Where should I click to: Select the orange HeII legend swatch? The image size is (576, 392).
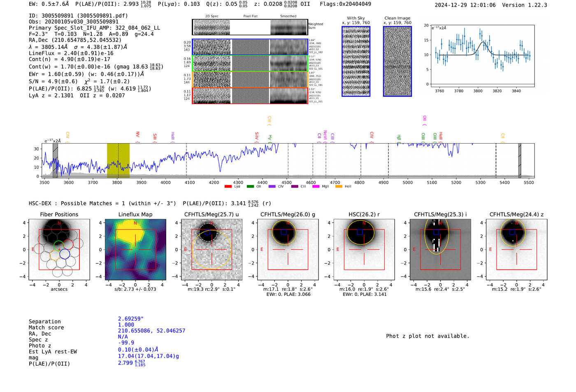coord(339,186)
